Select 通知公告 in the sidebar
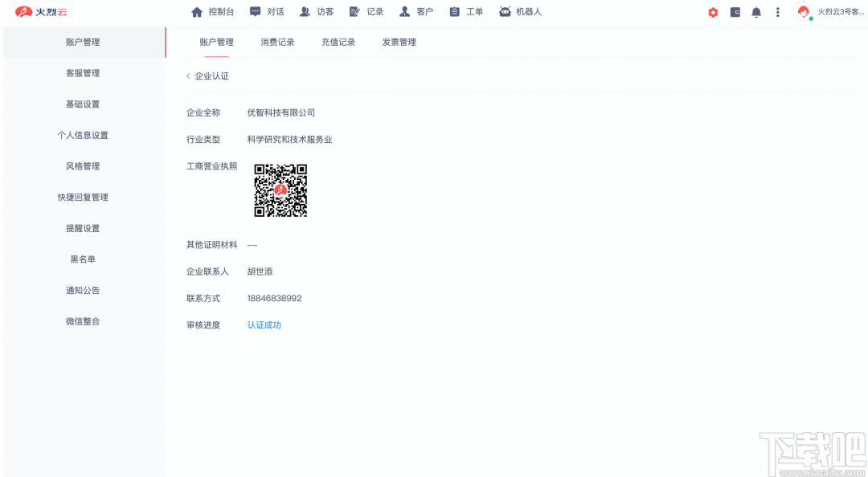Screen dimensions: 868x477 [84, 290]
